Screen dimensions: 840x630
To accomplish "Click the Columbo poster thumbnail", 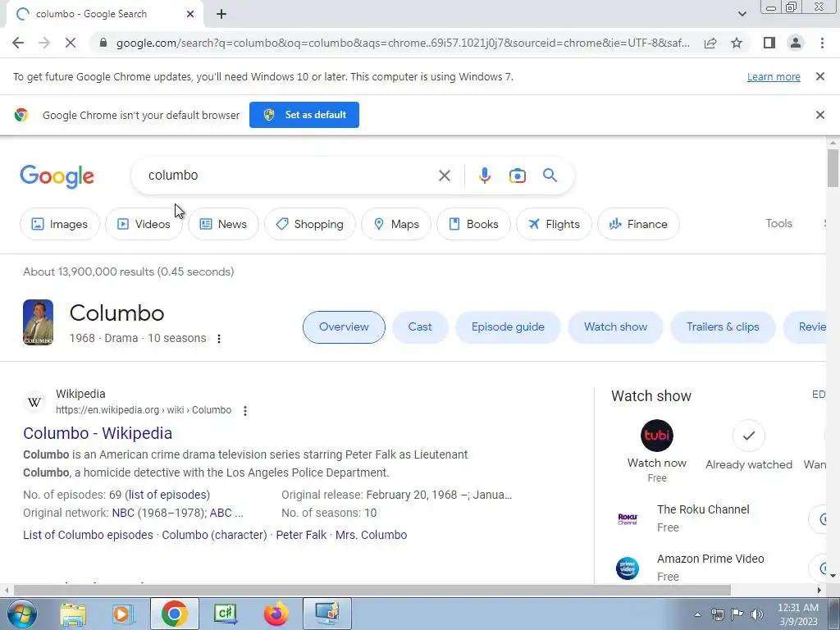I will click(38, 322).
